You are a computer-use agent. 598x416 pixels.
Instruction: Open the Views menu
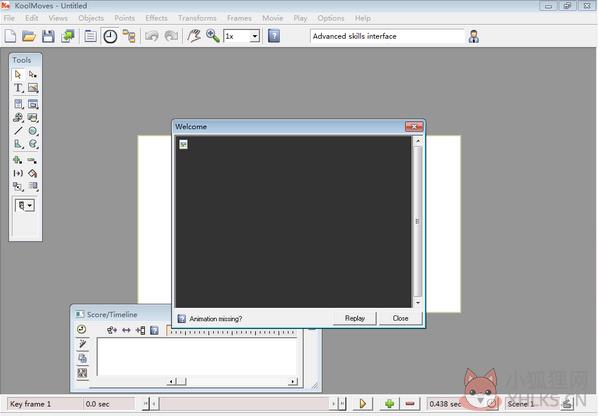pos(58,18)
